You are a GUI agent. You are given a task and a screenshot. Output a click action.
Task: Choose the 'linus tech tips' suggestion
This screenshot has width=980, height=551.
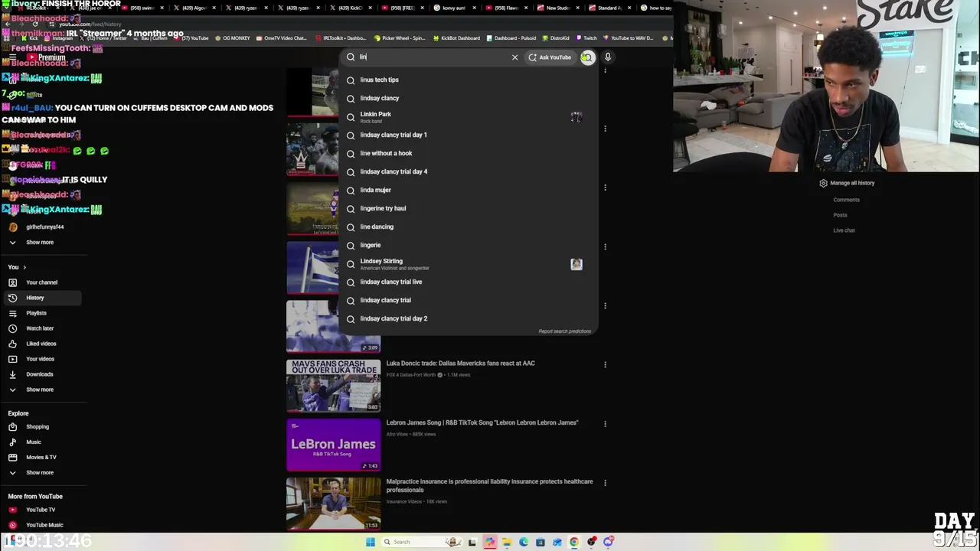(x=469, y=80)
